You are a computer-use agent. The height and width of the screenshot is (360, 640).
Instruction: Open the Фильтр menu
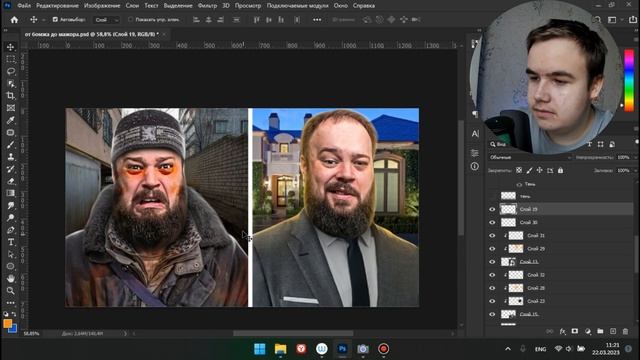point(207,6)
